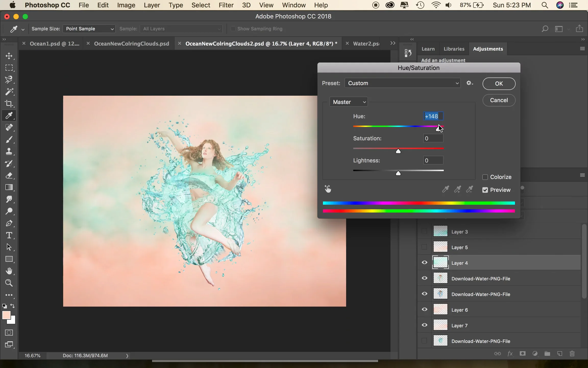The width and height of the screenshot is (588, 368).
Task: Select the Hand tool
Action: tap(9, 271)
